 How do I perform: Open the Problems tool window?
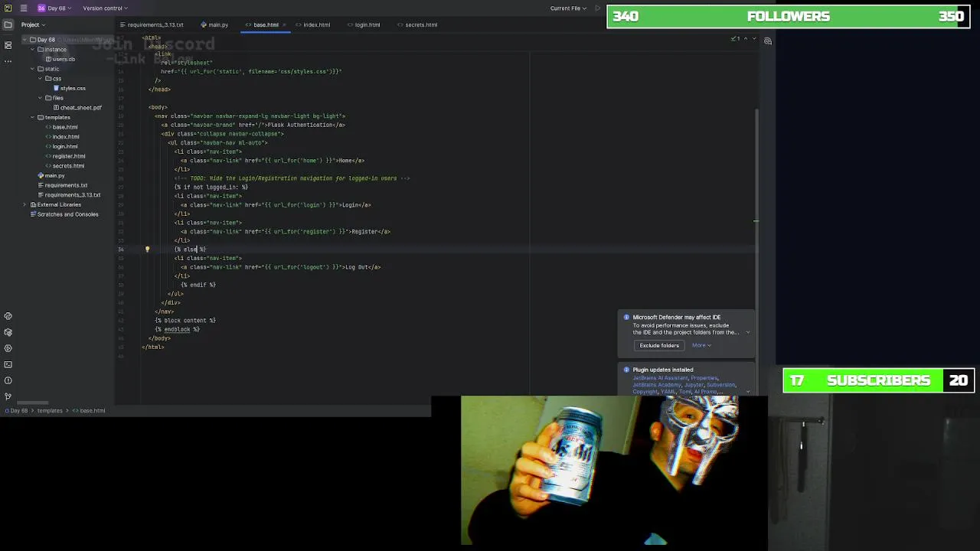coord(8,380)
